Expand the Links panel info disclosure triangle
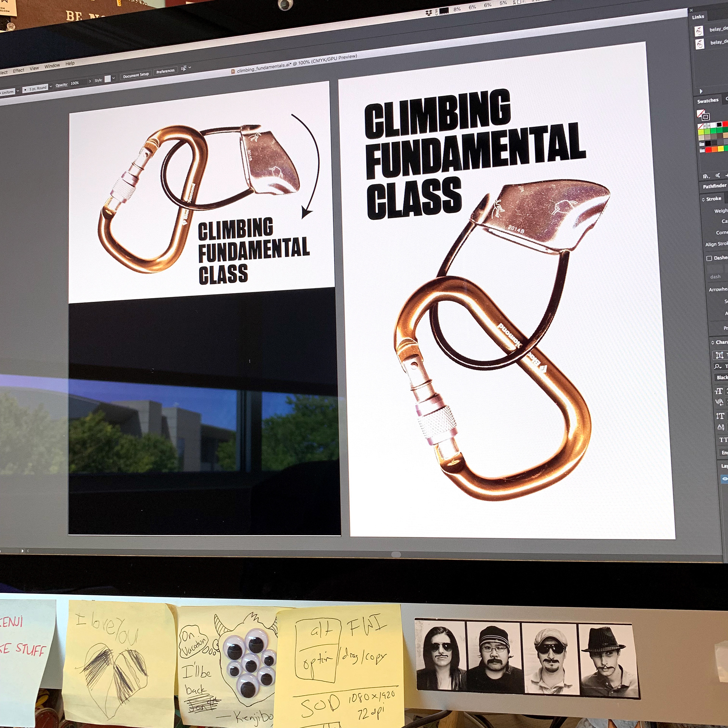This screenshot has height=728, width=728. (x=701, y=91)
